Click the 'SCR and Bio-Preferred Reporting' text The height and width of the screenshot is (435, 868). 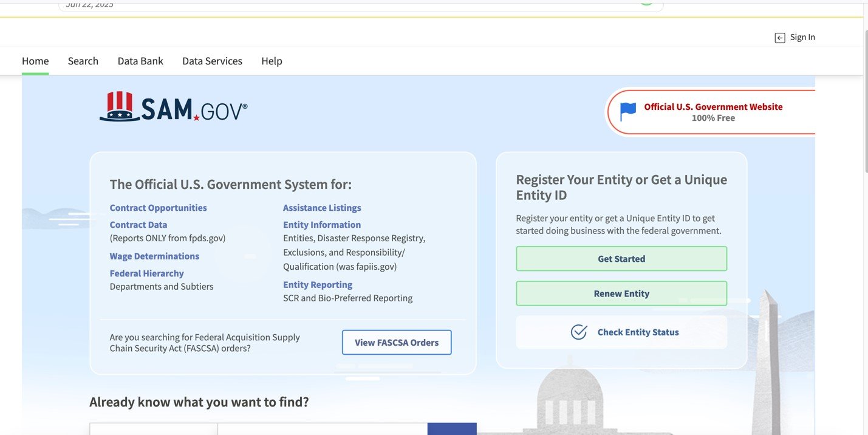point(347,298)
